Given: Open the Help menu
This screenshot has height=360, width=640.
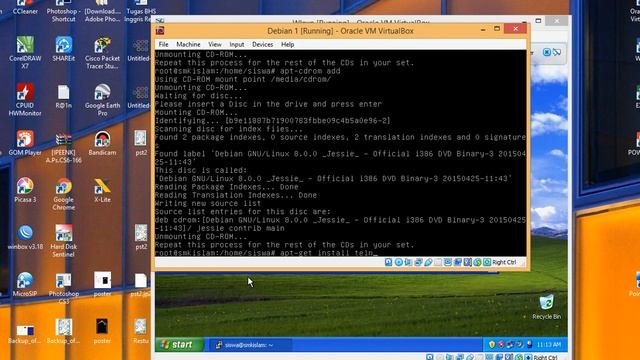Looking at the screenshot, I should (287, 44).
